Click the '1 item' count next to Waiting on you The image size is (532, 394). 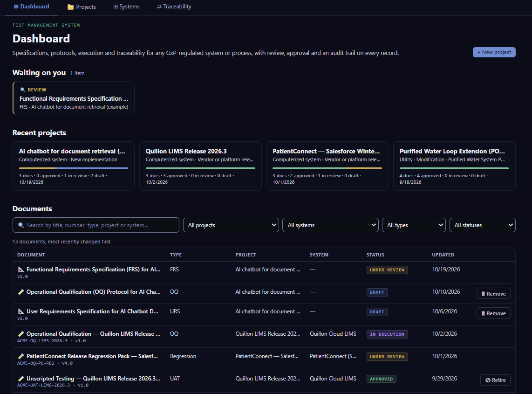click(x=77, y=73)
